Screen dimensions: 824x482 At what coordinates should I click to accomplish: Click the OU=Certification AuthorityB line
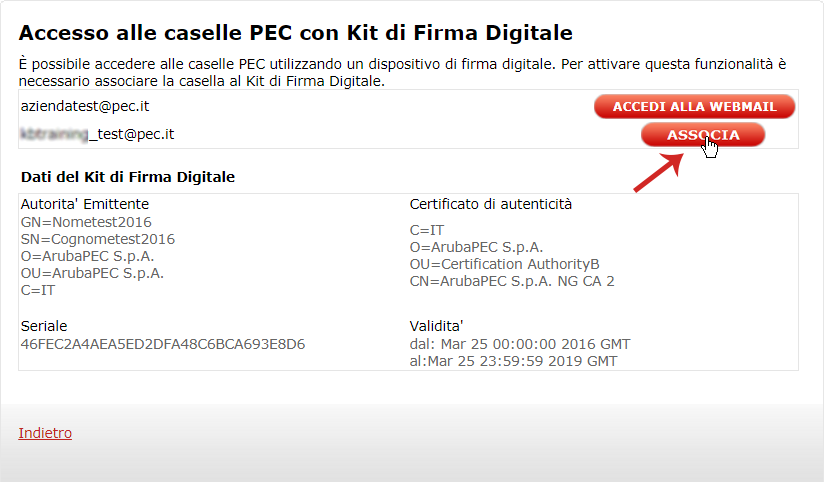pos(504,264)
